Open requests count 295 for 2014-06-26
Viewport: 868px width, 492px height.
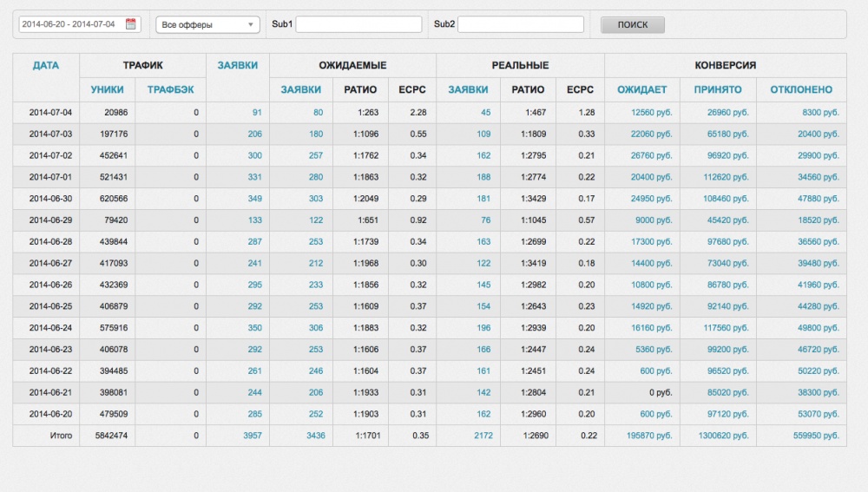click(x=254, y=285)
